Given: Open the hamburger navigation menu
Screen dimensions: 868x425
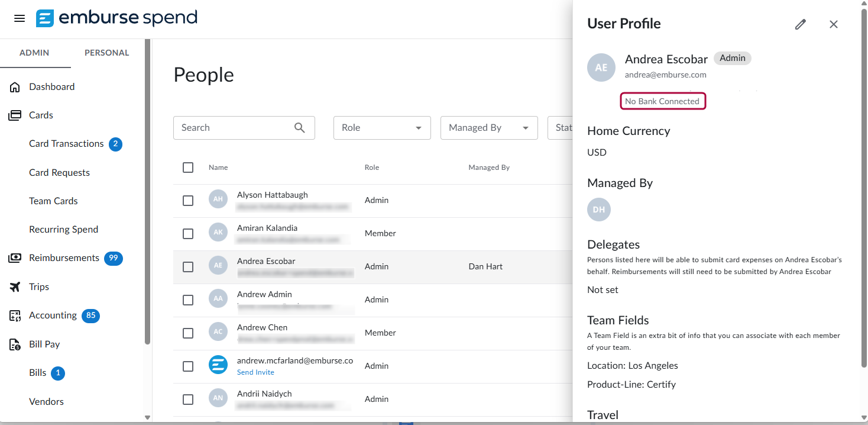Looking at the screenshot, I should (x=20, y=18).
